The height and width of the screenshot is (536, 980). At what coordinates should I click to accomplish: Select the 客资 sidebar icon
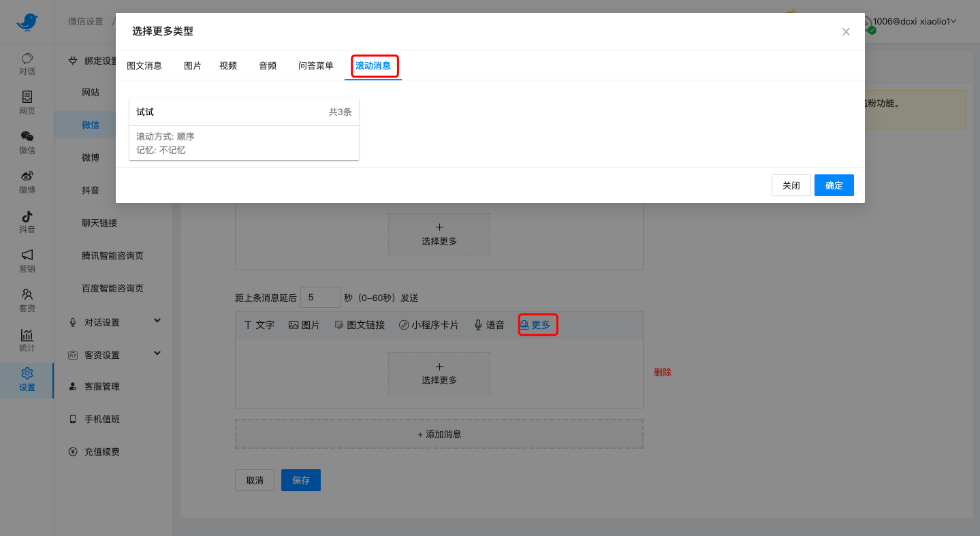pos(27,300)
